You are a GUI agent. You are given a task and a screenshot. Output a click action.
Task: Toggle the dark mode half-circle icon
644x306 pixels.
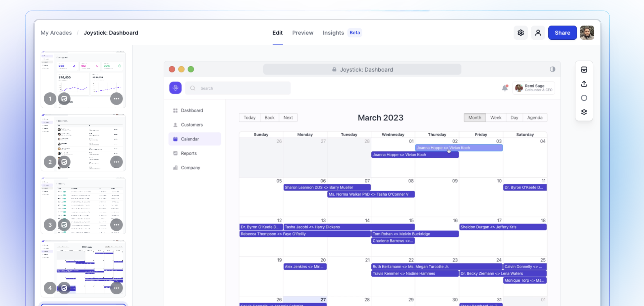point(552,69)
